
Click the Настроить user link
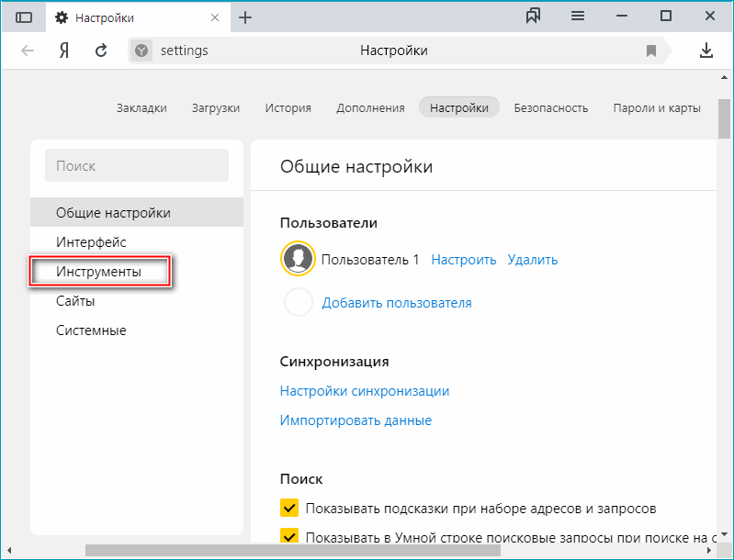click(463, 260)
